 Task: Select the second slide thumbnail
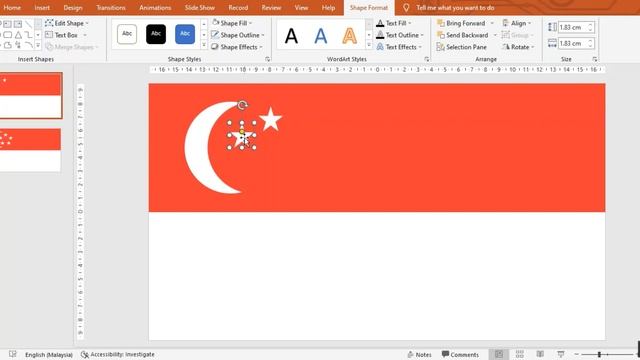(30, 150)
